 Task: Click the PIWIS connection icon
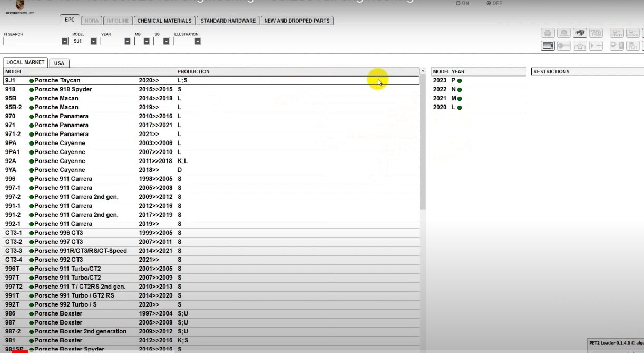(617, 33)
